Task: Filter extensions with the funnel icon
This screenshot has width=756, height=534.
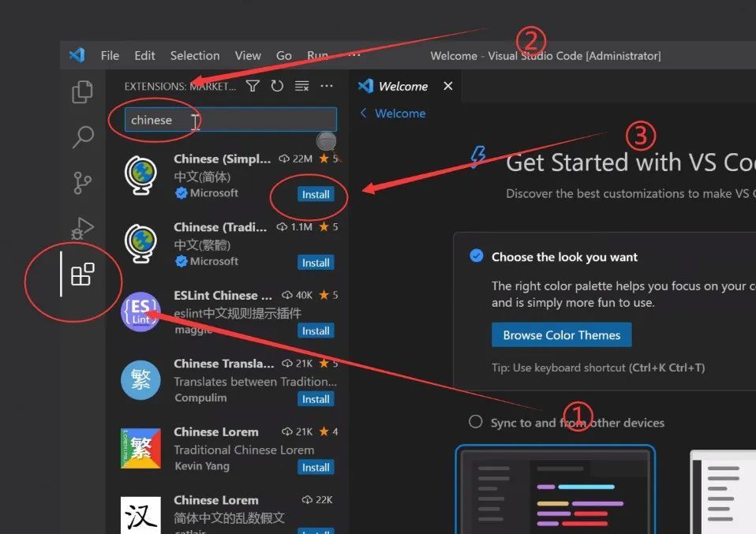Action: [x=253, y=86]
